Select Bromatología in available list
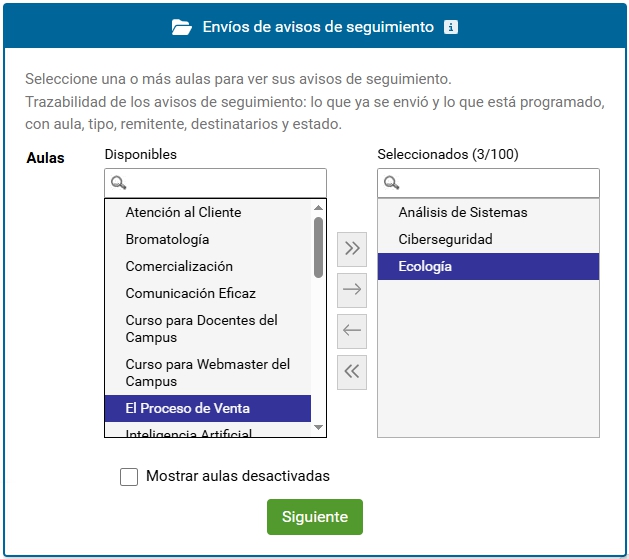The image size is (629, 559). pyautogui.click(x=208, y=239)
